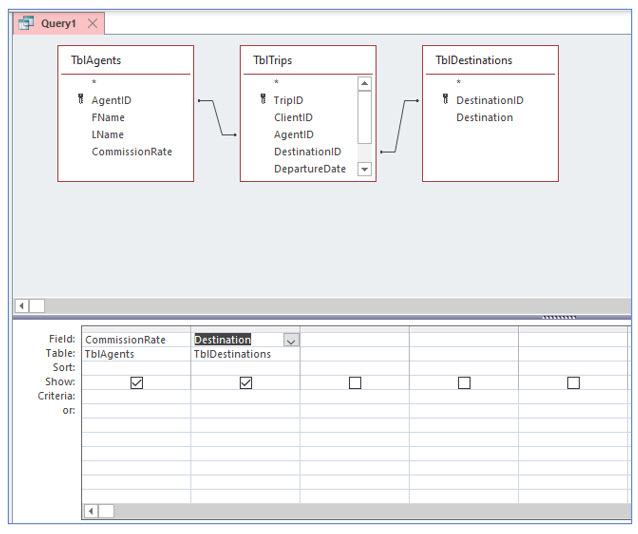
Task: Select the LName field
Action: [108, 135]
